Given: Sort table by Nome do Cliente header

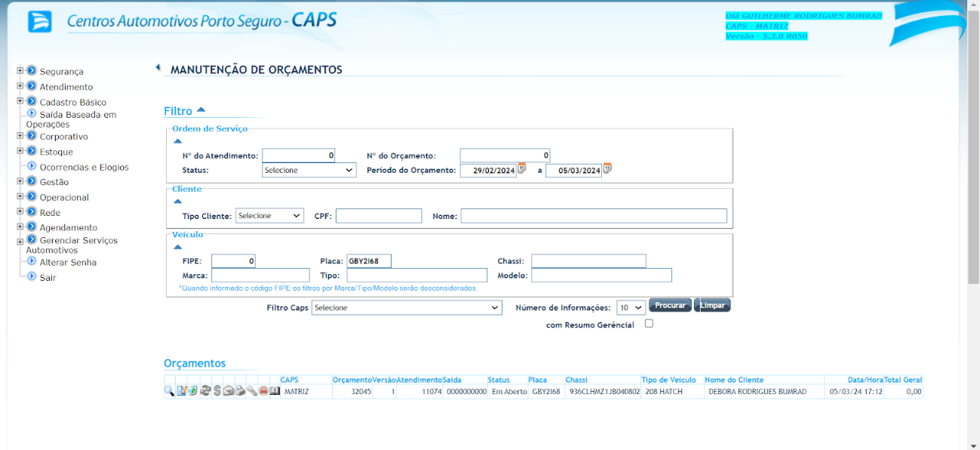Looking at the screenshot, I should coord(734,380).
